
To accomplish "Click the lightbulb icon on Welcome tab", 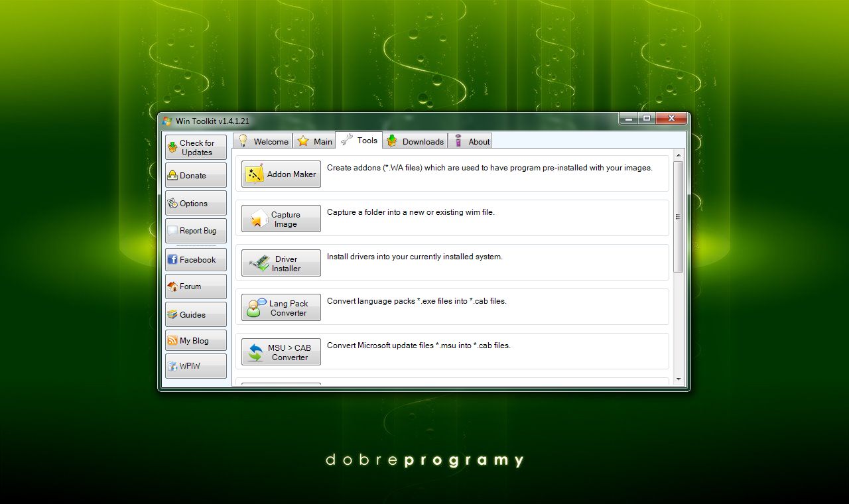I will [243, 141].
